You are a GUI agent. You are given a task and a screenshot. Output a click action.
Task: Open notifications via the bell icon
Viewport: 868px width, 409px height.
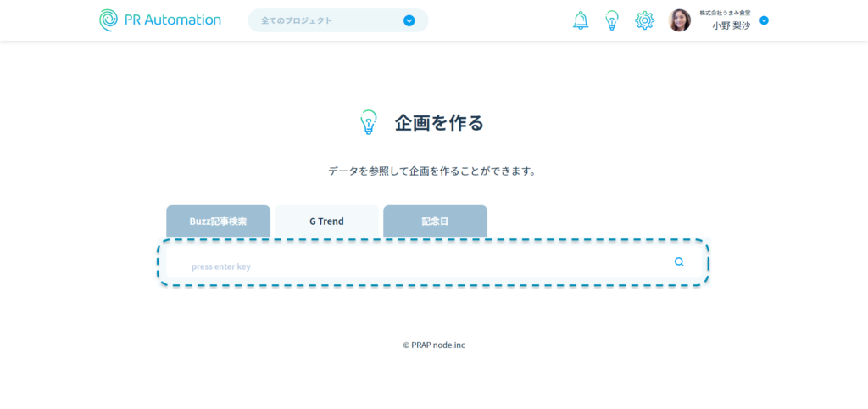[581, 20]
